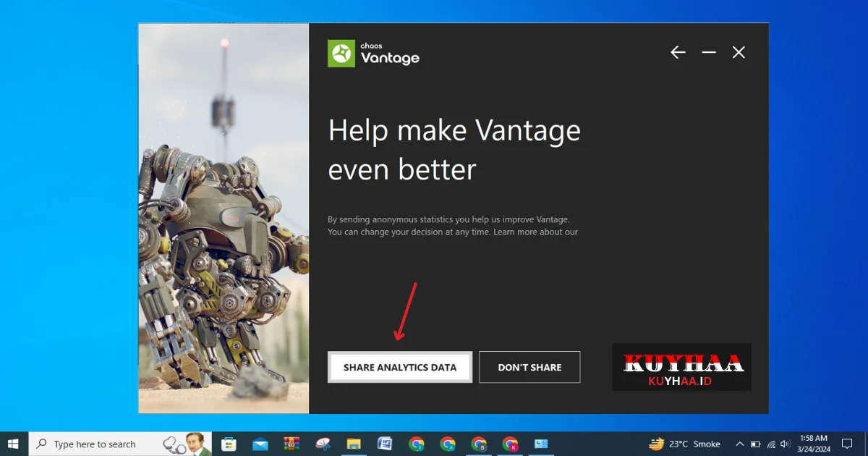Click the Share Analytics Data button

(x=400, y=367)
